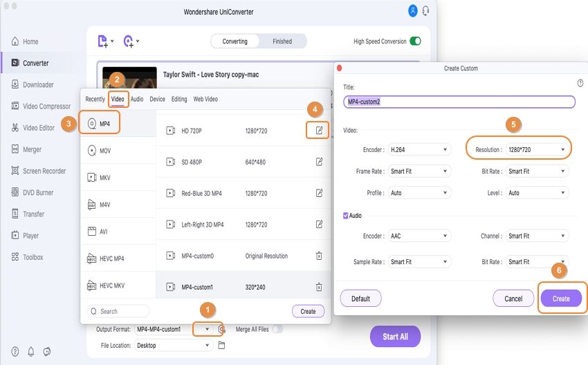Click the Default button
The image size is (588, 365).
[360, 299]
